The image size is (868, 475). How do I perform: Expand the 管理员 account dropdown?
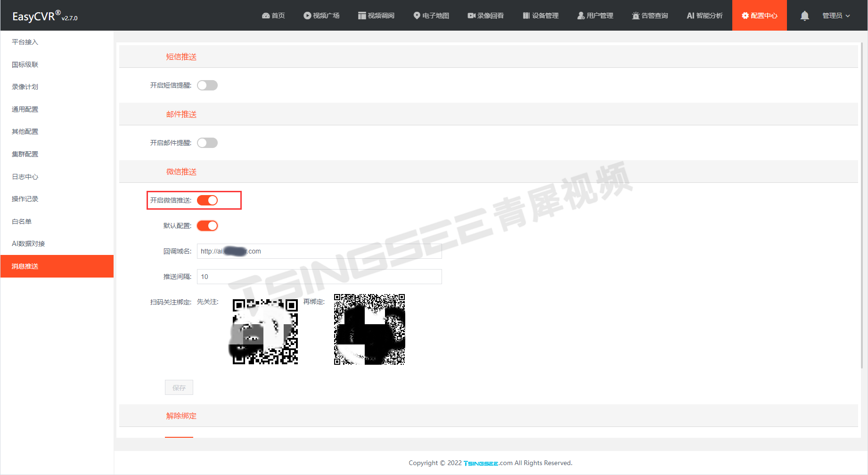pyautogui.click(x=836, y=16)
